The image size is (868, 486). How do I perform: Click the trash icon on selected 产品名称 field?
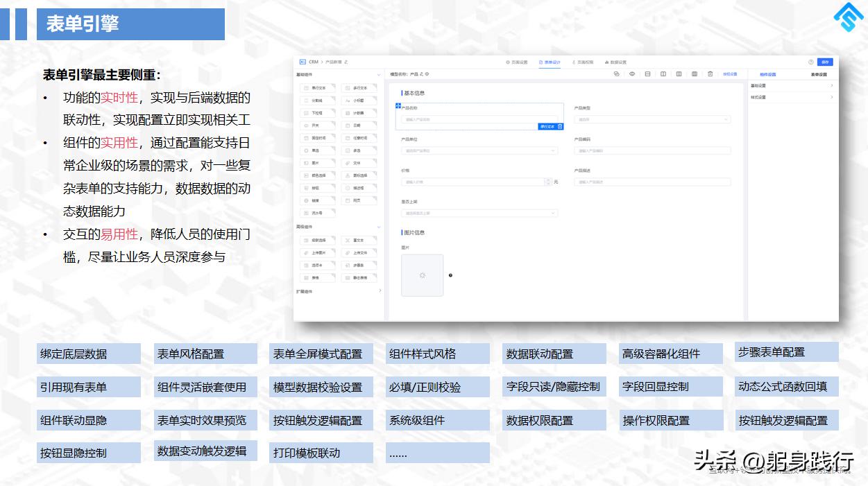pyautogui.click(x=560, y=126)
